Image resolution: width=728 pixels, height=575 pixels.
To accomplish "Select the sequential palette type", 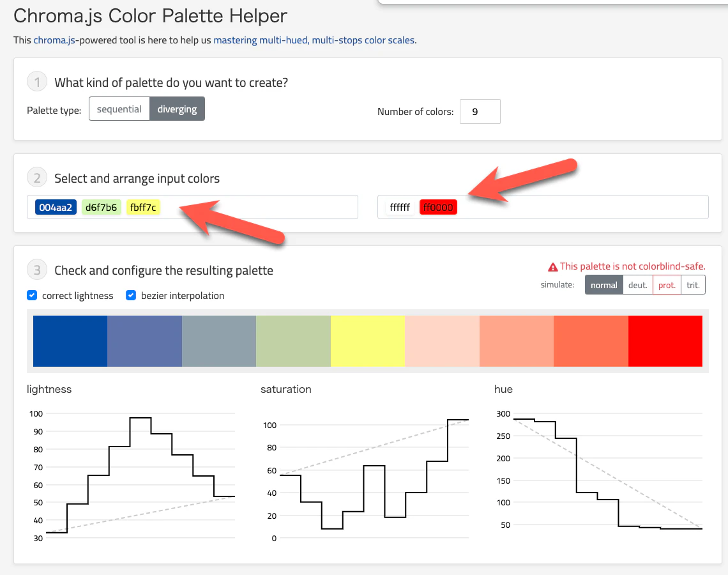I will pyautogui.click(x=119, y=109).
